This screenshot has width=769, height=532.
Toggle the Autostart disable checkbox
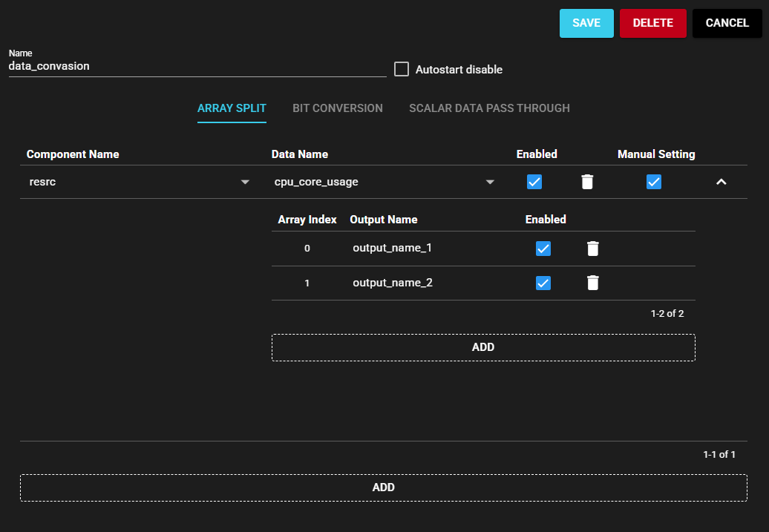[402, 69]
